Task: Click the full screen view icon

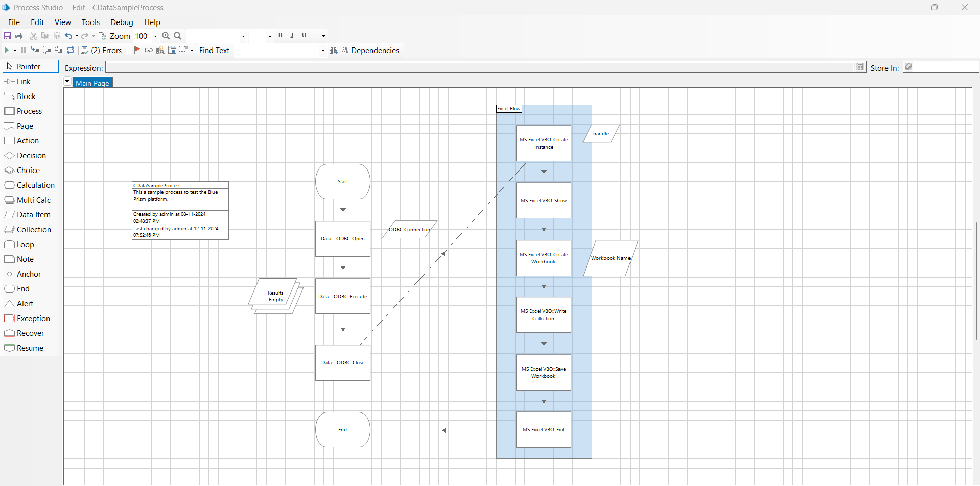Action: 172,50
